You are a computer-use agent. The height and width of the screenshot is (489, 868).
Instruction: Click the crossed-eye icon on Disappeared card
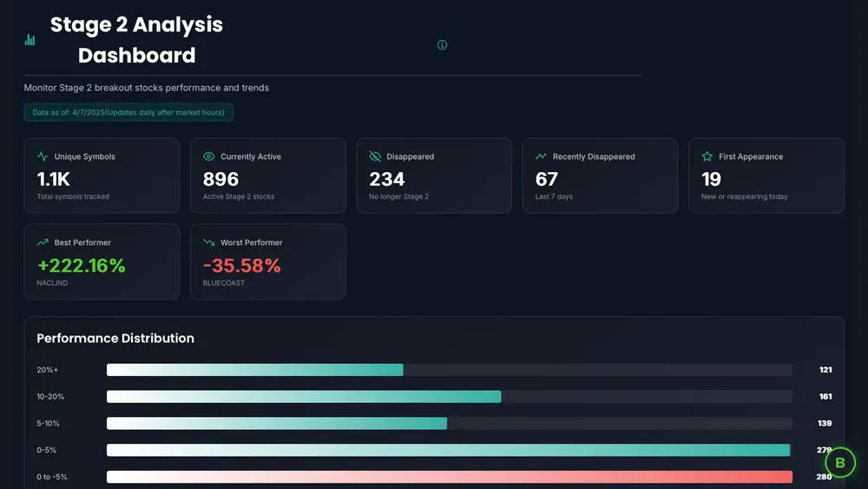(375, 156)
